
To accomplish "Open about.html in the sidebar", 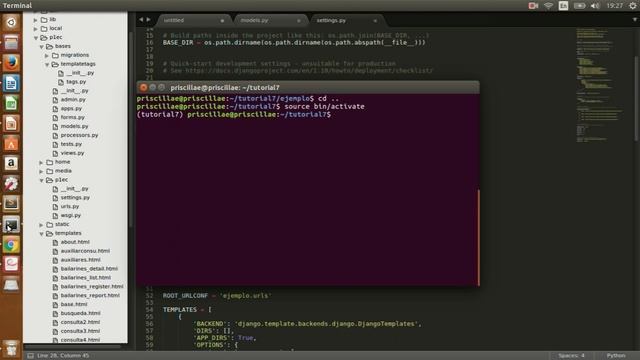I will 75,242.
